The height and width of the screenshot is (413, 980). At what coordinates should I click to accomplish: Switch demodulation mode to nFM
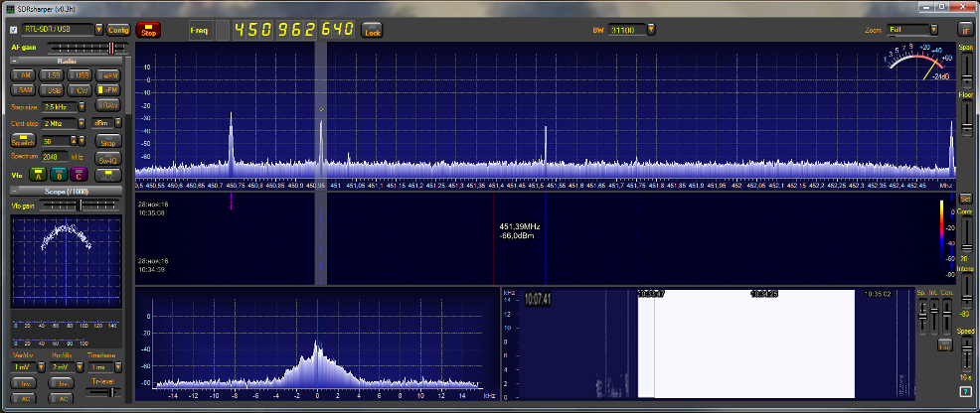click(108, 90)
